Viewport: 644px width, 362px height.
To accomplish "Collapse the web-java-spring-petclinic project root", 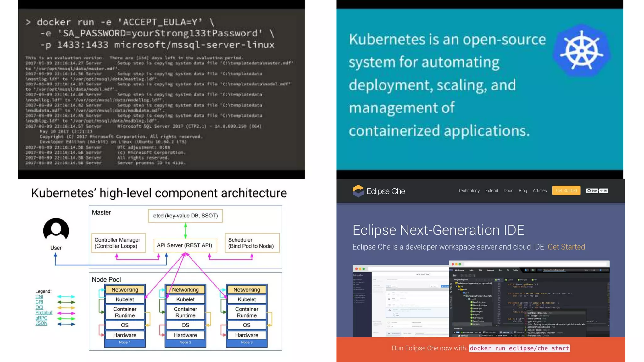I will click(x=454, y=283).
